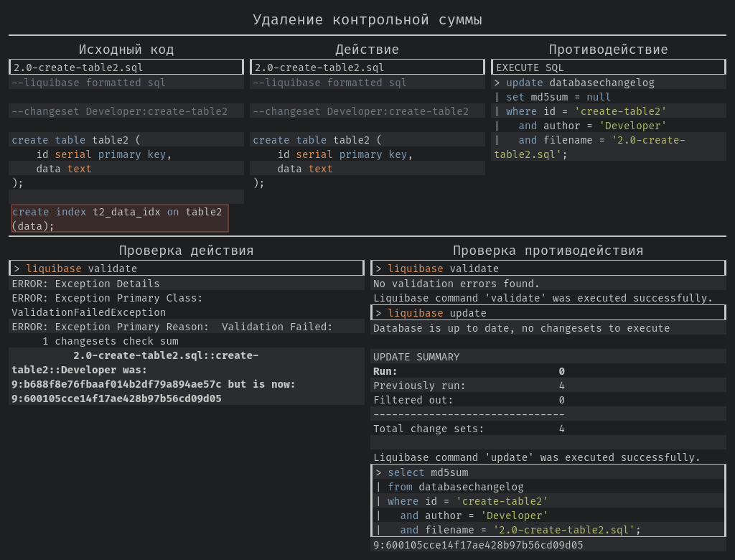This screenshot has width=735, height=560.
Task: Click 'ValidationFailedException' text
Action: (x=88, y=312)
